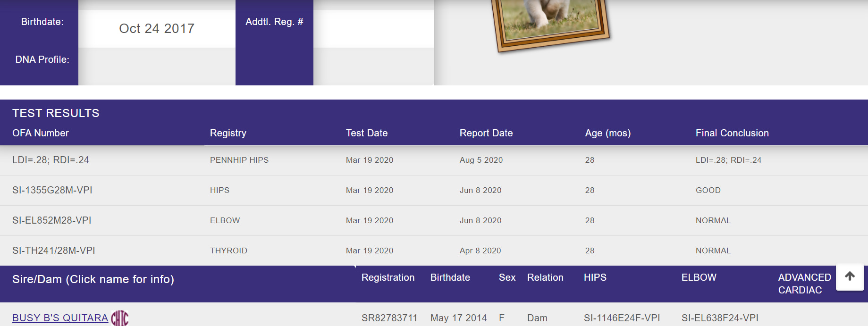Screen dimensions: 868x326
Task: Click the scroll-to-top arrow button
Action: tap(850, 277)
